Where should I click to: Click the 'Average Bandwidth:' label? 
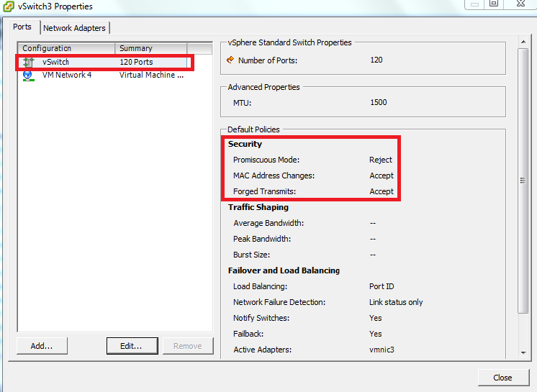tap(268, 224)
